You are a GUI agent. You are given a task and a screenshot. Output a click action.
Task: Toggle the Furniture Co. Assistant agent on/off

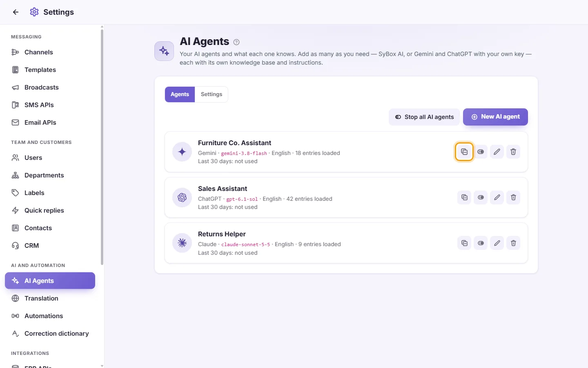coord(481,152)
